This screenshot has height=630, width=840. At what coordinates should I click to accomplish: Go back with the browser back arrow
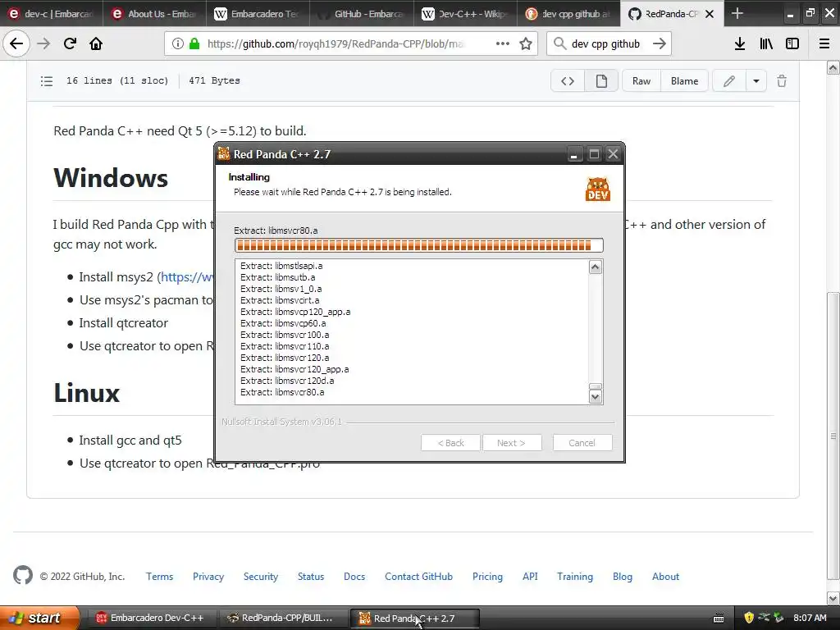[x=16, y=43]
